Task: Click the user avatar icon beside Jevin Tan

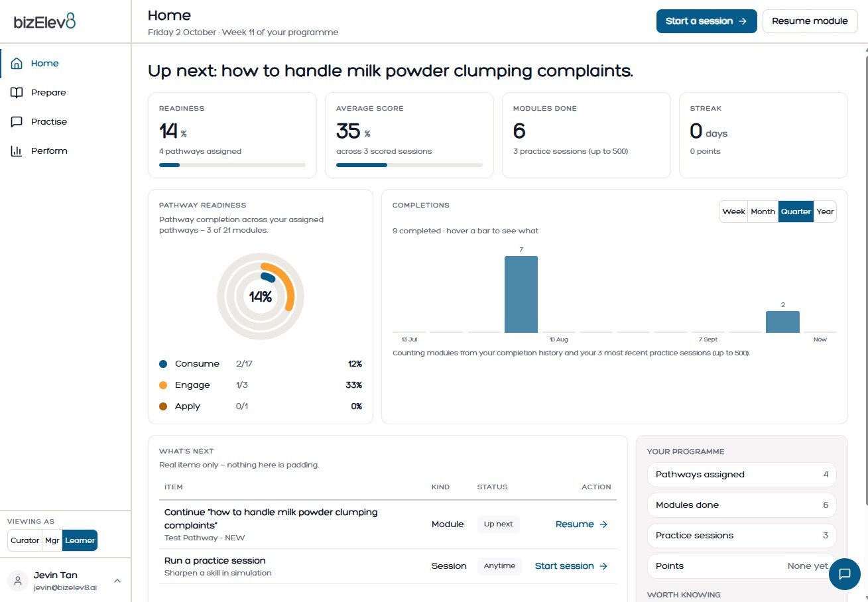Action: tap(18, 581)
